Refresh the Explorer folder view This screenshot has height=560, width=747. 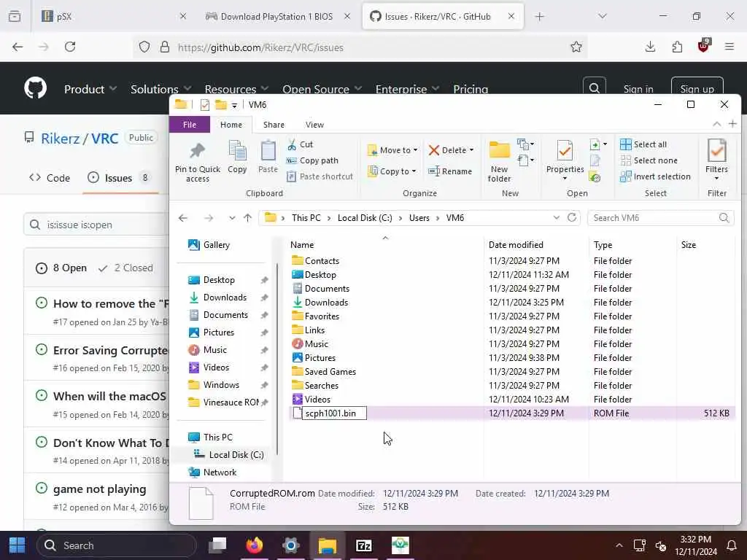(572, 217)
